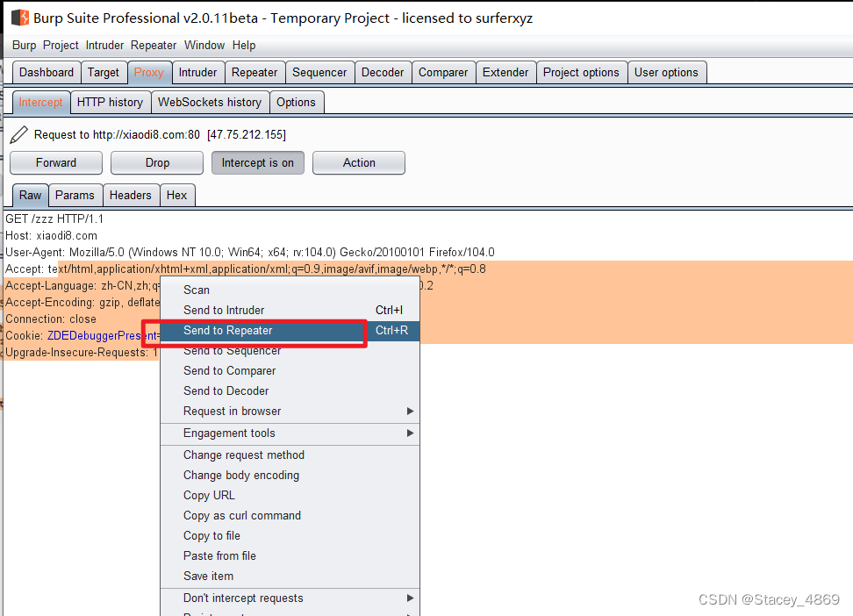The width and height of the screenshot is (853, 616).
Task: Choose Save item
Action: [x=290, y=576]
